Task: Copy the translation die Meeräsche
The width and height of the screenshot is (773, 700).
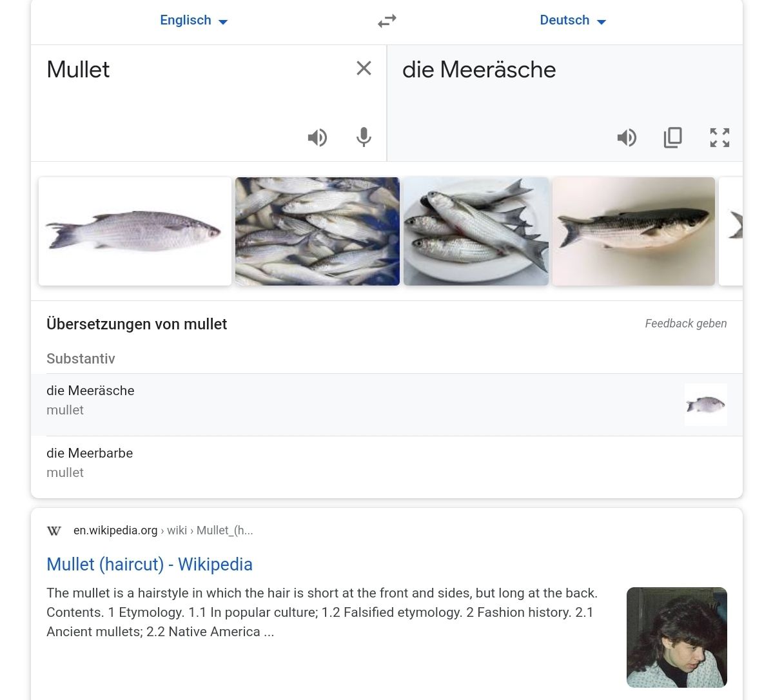Action: coord(673,137)
